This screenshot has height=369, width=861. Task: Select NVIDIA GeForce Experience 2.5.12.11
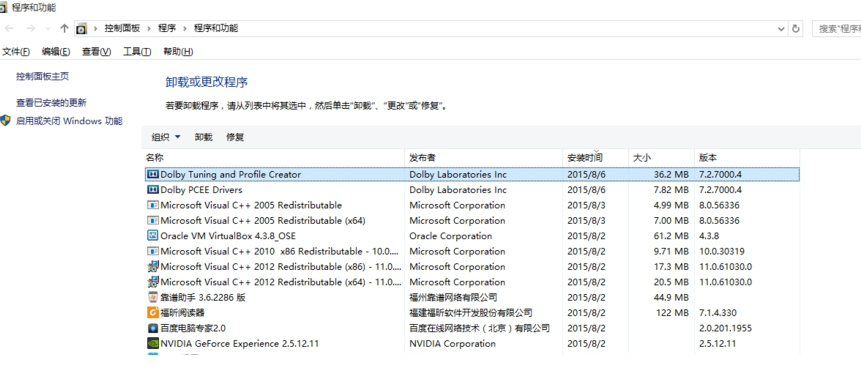point(472,344)
